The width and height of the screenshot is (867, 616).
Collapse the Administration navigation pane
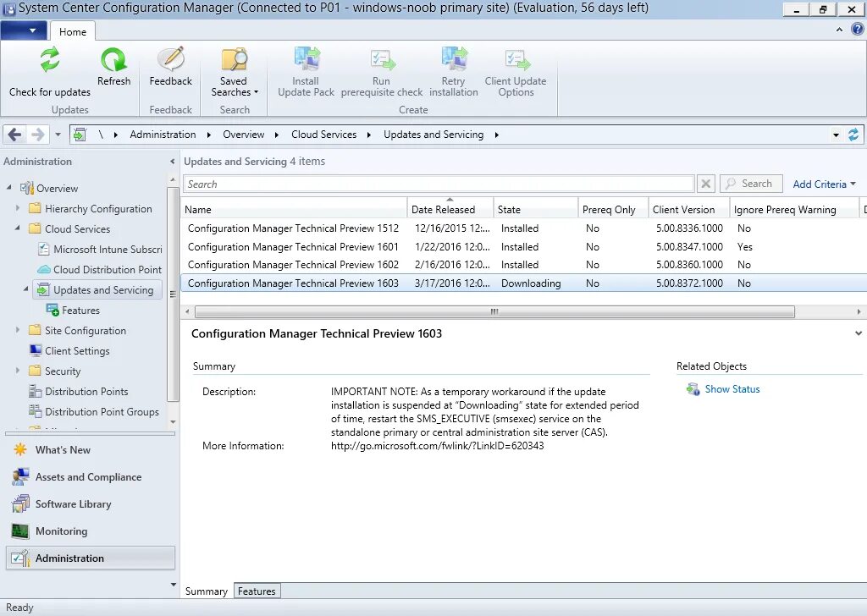[172, 162]
